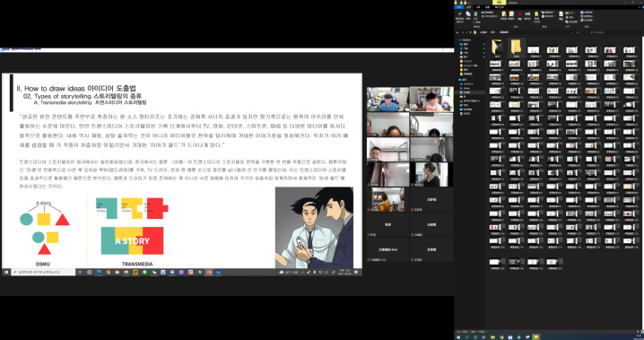
Task: Select OneDrive in the navigation pane
Action: 468,83
